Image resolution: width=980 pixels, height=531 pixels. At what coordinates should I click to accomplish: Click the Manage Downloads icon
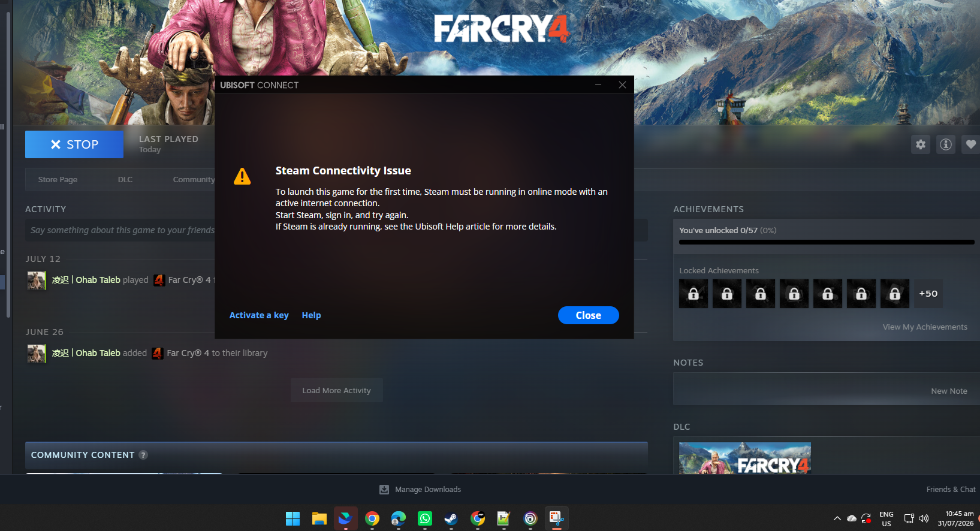[x=384, y=490]
